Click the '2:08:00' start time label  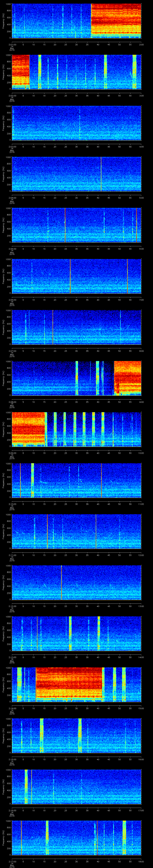(12, 402)
